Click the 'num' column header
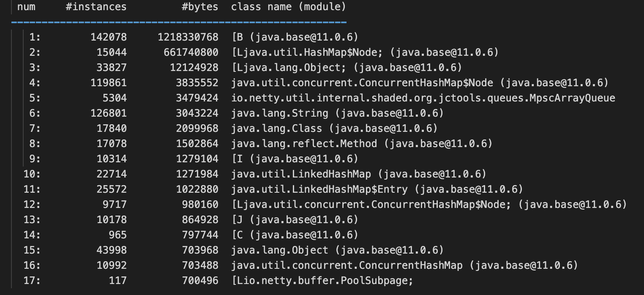This screenshot has width=644, height=295. (26, 7)
